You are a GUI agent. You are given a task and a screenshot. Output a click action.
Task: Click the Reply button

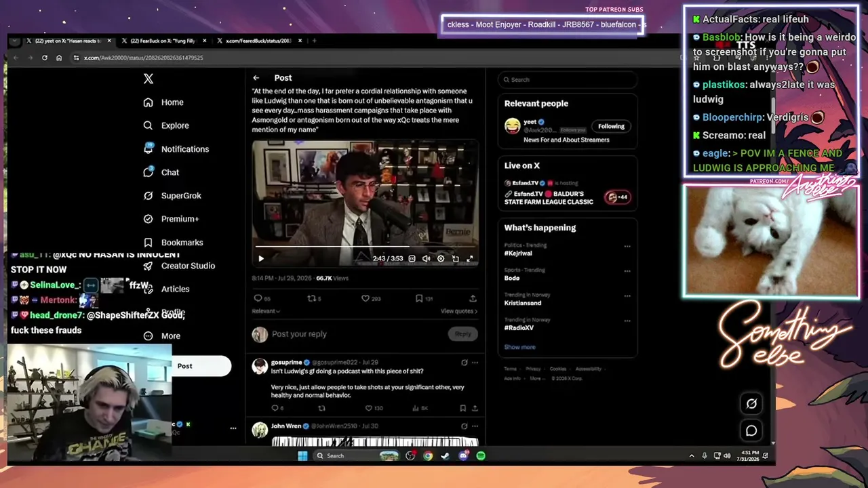click(463, 333)
